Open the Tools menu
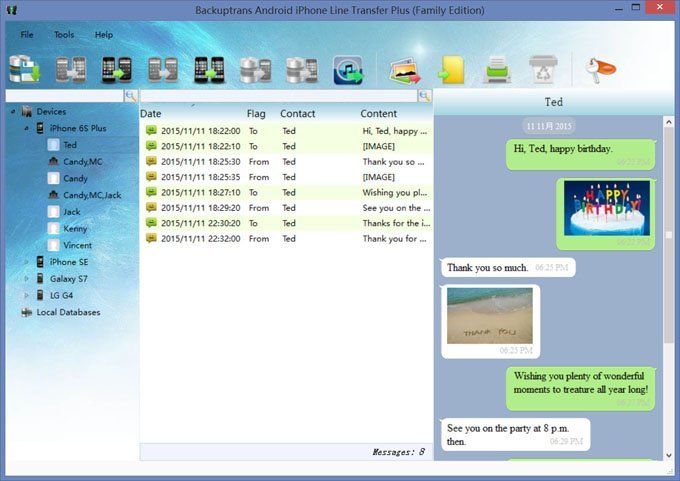Viewport: 680px width, 481px height. (x=64, y=34)
